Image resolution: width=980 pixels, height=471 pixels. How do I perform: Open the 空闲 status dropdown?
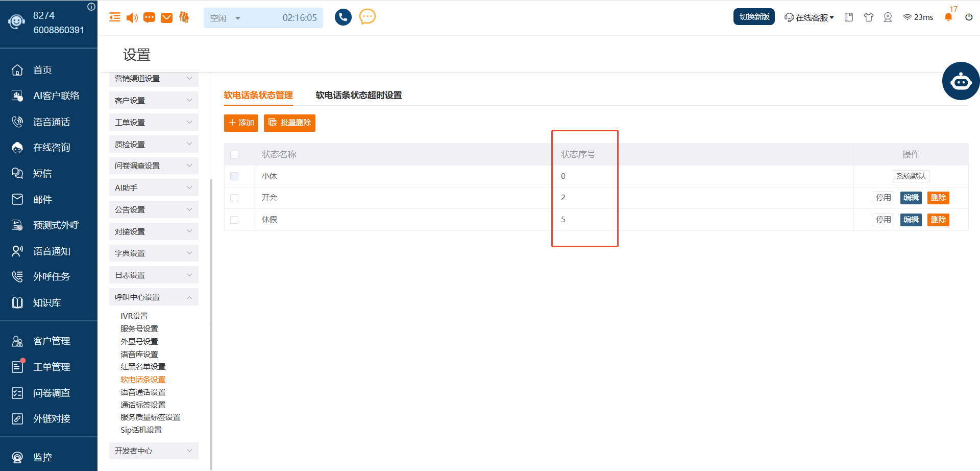tap(225, 18)
